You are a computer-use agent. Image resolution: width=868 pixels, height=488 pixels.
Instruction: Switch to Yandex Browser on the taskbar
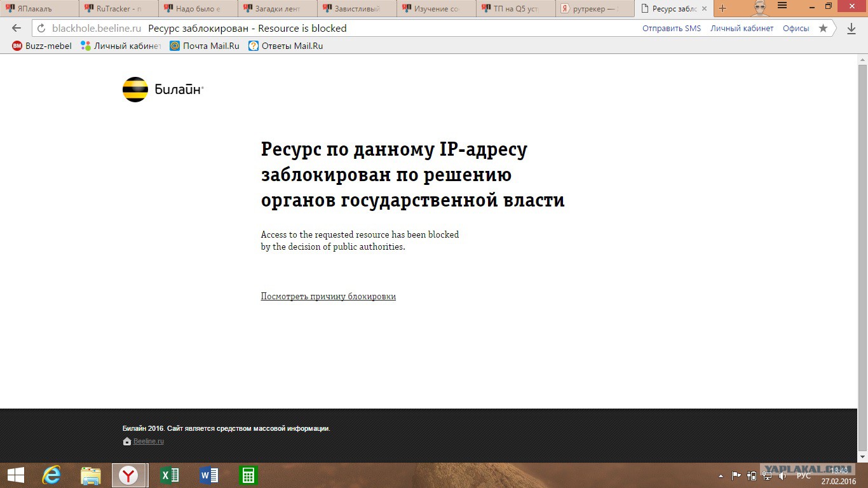click(x=129, y=475)
